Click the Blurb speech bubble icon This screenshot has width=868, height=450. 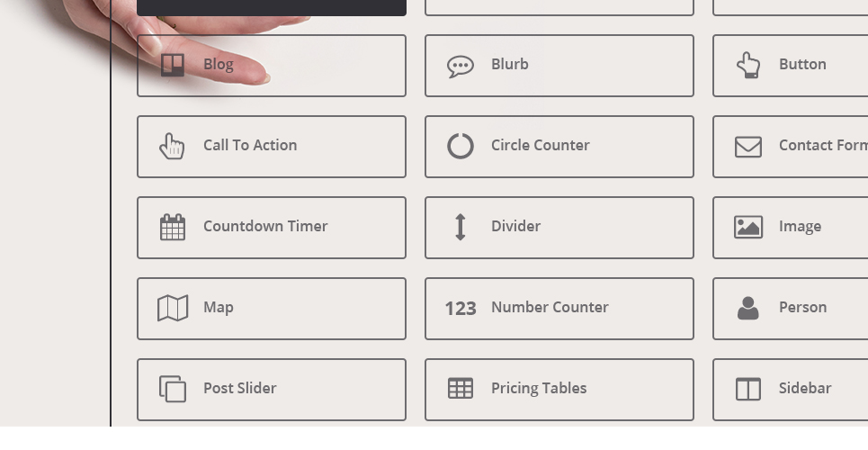(x=461, y=66)
